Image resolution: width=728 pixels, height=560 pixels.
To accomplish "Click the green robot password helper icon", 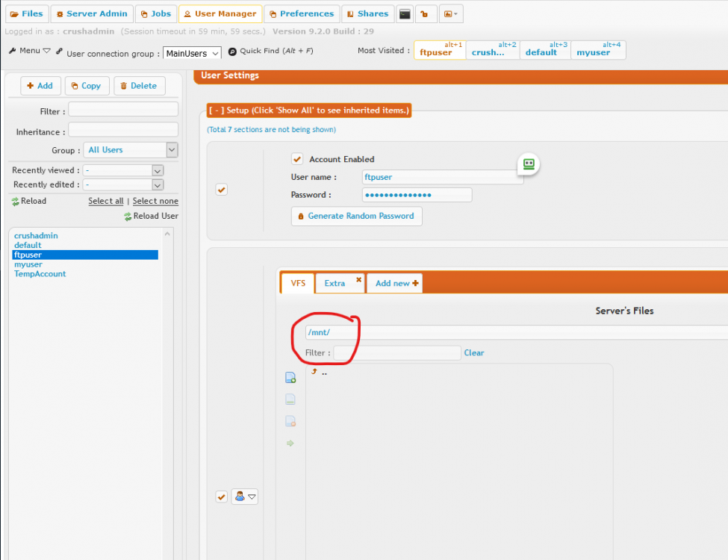I will pos(529,164).
